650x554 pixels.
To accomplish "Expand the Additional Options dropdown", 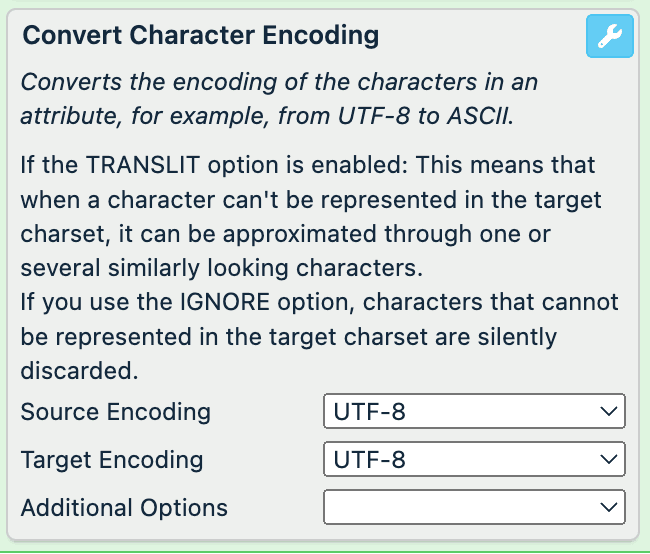I will click(474, 507).
